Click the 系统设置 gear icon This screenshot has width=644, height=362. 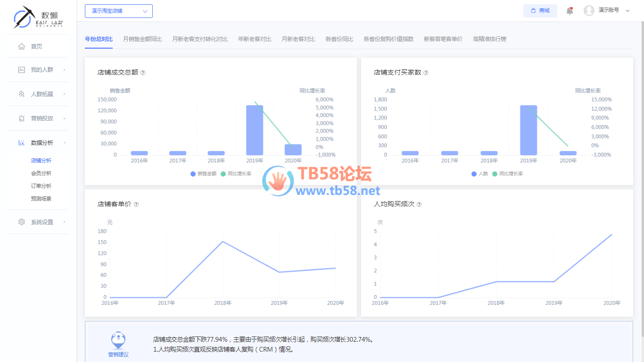click(21, 222)
